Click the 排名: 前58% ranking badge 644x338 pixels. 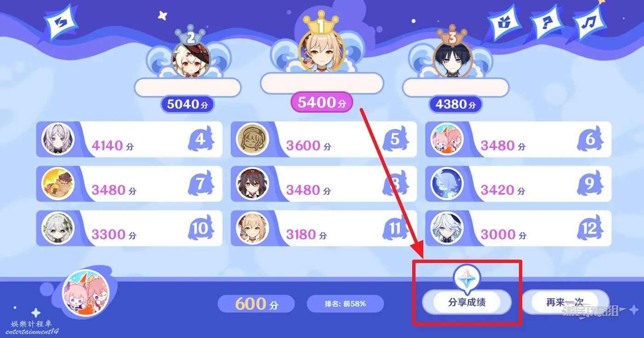pyautogui.click(x=345, y=304)
